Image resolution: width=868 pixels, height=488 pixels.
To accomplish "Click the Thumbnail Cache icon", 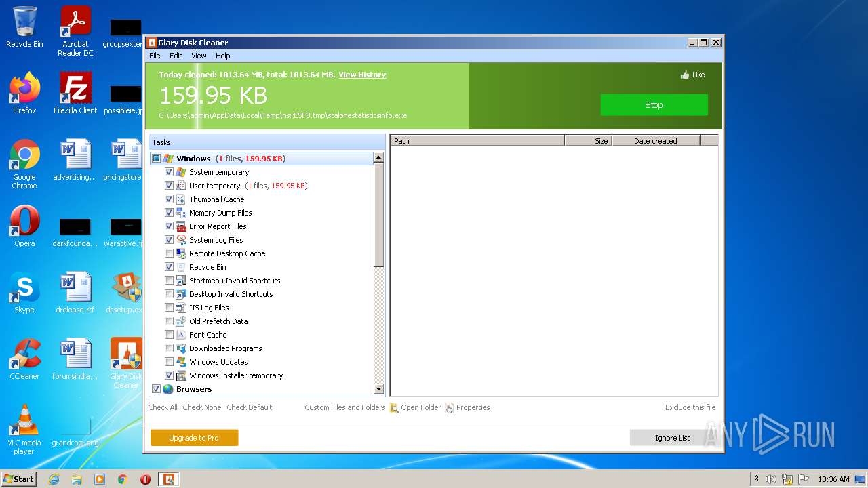I will click(x=181, y=199).
